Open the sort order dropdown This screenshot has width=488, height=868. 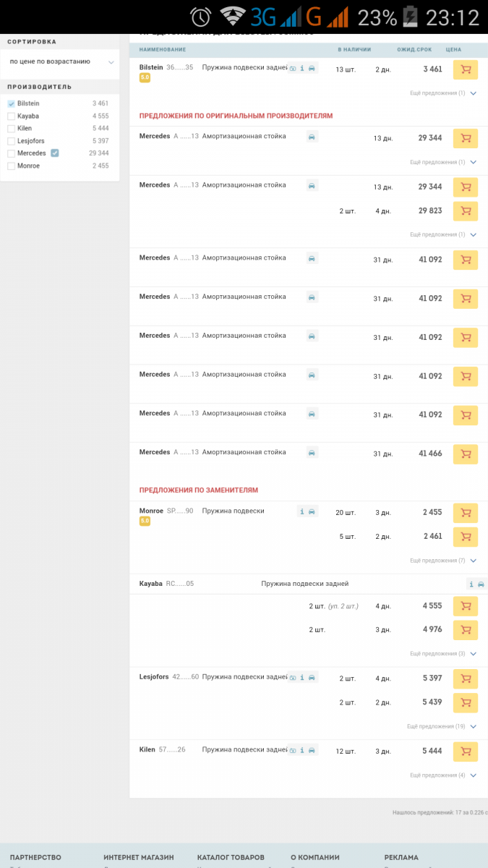click(61, 62)
